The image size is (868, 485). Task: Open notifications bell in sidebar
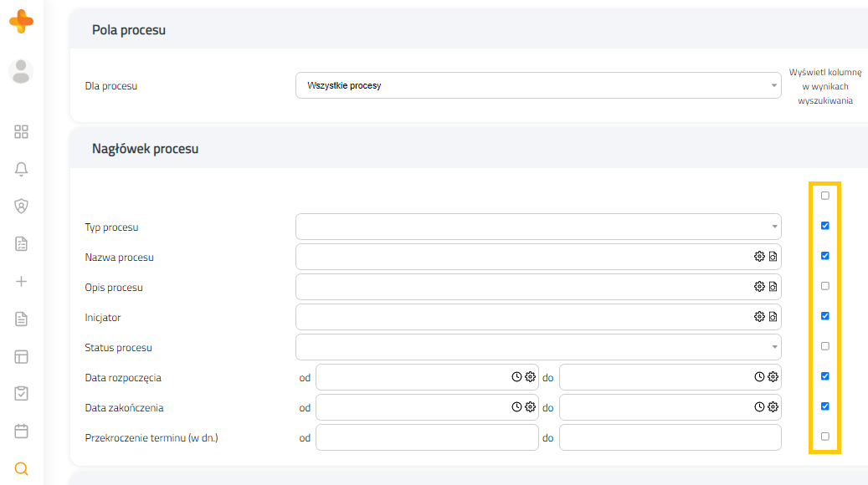coord(21,169)
